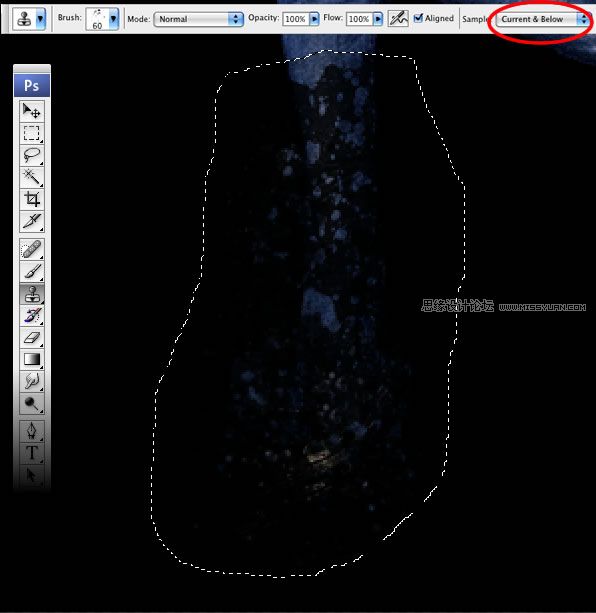The image size is (596, 613).
Task: Open the tool preset picker arrow
Action: (x=40, y=19)
